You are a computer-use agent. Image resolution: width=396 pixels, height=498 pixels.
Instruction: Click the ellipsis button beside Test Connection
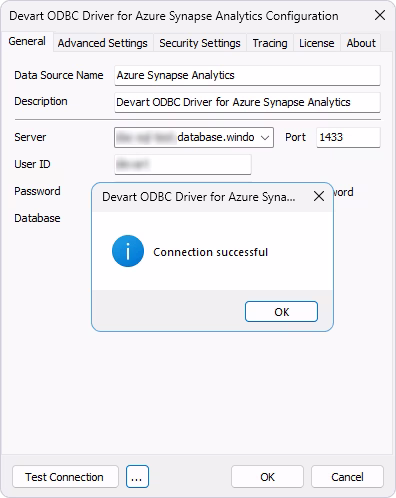137,477
